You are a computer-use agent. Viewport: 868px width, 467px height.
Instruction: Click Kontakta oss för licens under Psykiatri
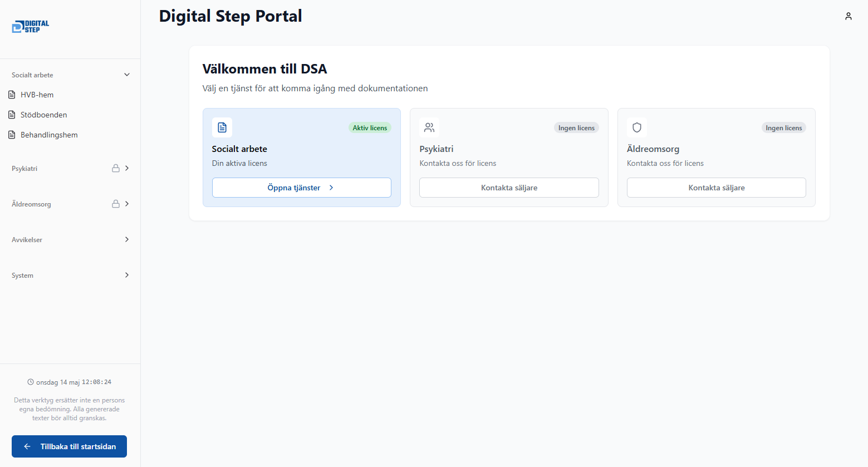point(458,163)
